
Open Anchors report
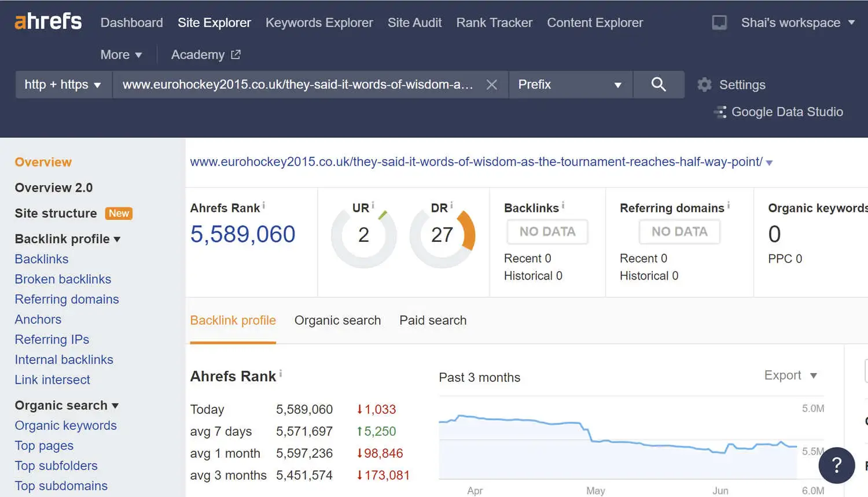38,319
